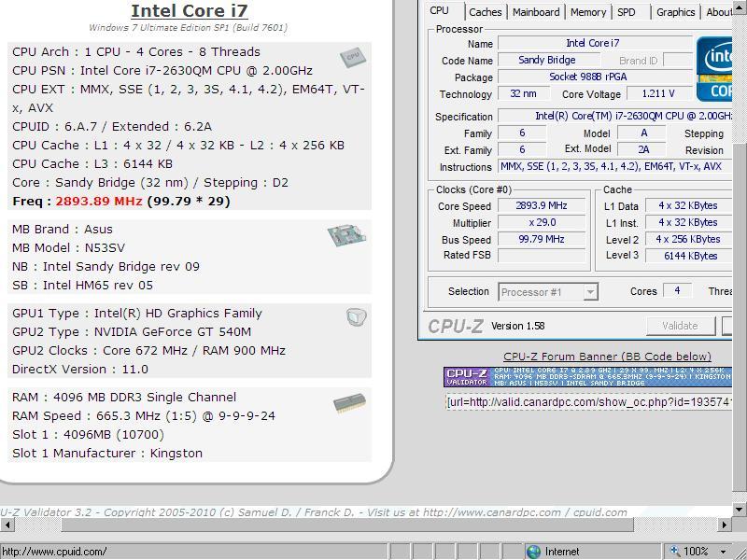Click the MB Model : N53SV line
747x560 pixels.
[68, 247]
